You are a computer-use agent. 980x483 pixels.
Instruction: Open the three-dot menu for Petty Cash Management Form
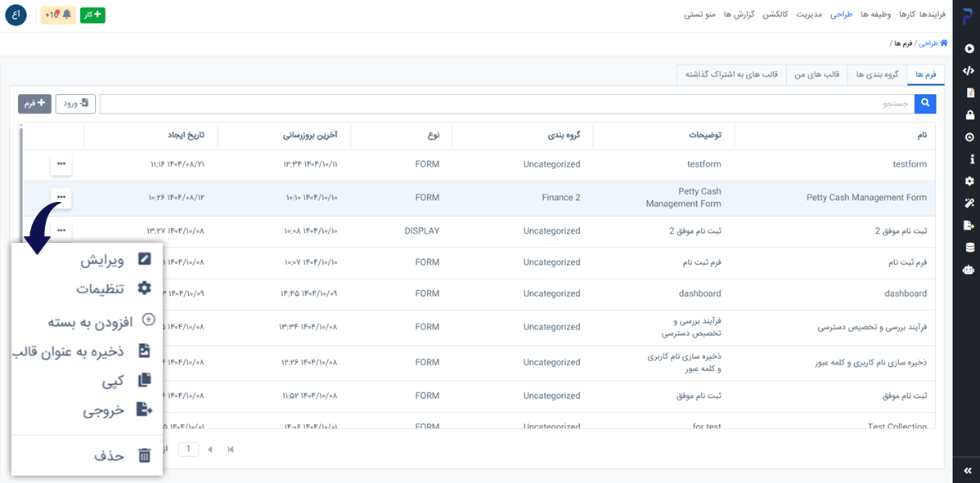pos(61,198)
